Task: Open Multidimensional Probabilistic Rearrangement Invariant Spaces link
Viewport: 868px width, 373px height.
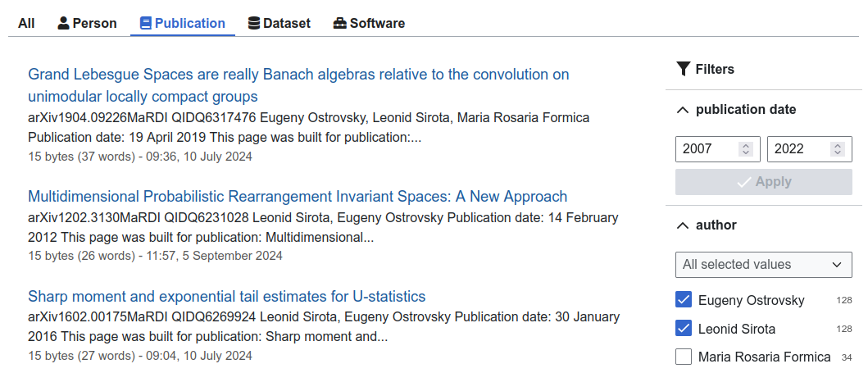Action: pyautogui.click(x=298, y=197)
